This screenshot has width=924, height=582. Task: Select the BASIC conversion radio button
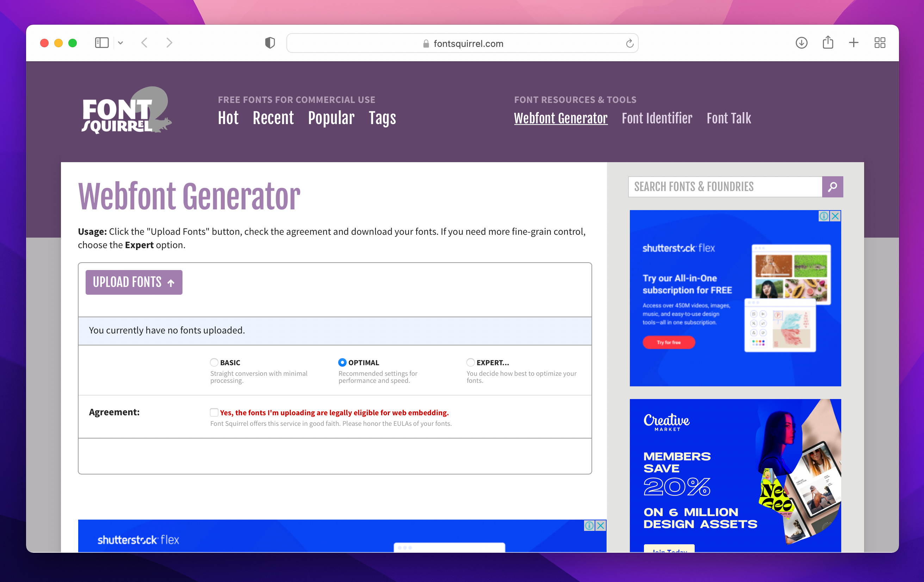[x=214, y=362]
